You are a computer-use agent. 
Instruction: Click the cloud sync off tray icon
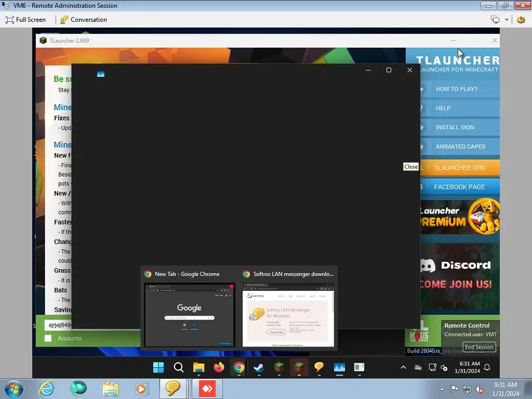(x=418, y=367)
